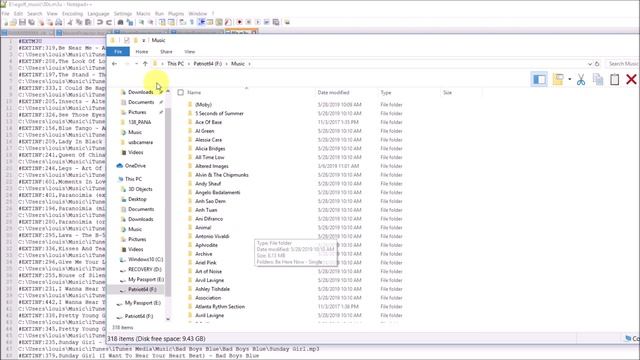Expand chevron after This PC in breadcrumb
This screenshot has height=360, width=640.
pos(189,64)
